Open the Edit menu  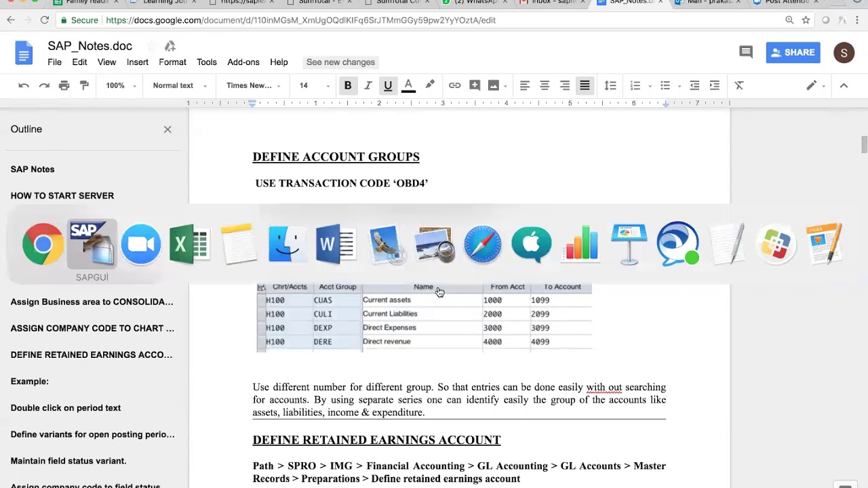tap(79, 62)
